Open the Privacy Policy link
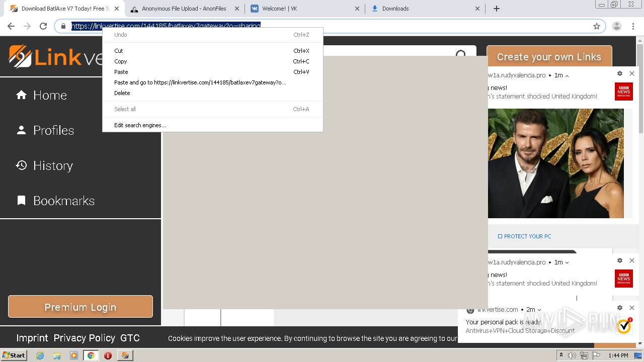 (84, 338)
